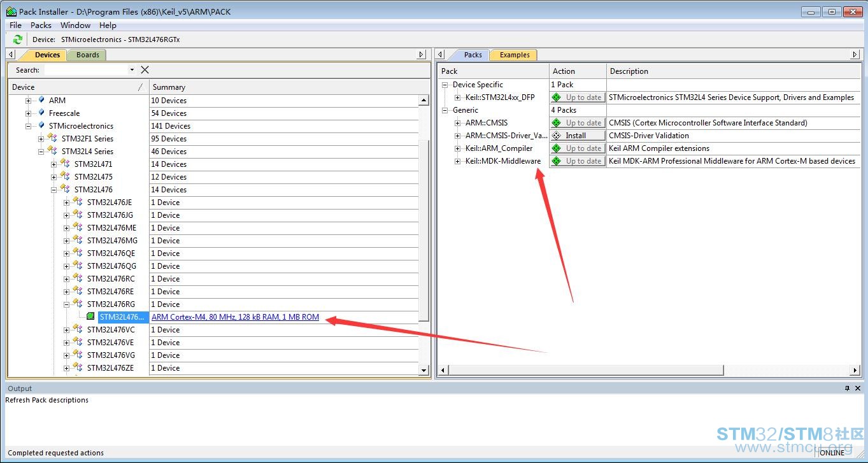Expand the ARM vendor node
Viewport: 868px width, 463px height.
[29, 101]
